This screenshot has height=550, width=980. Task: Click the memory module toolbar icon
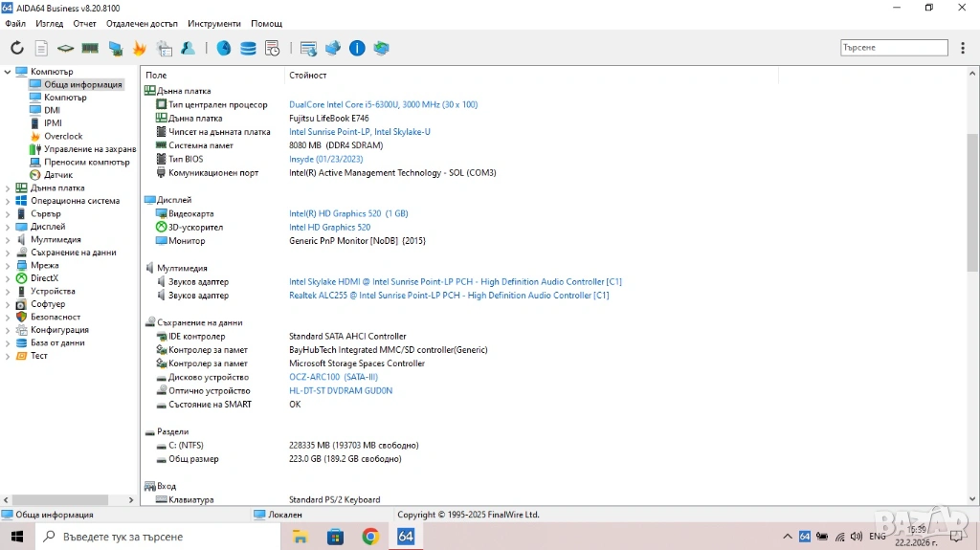[x=90, y=48]
